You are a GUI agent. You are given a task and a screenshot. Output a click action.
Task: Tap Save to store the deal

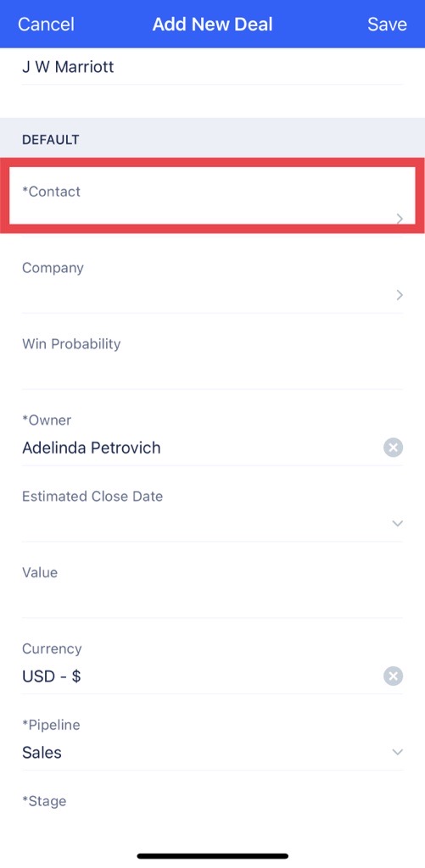click(387, 24)
